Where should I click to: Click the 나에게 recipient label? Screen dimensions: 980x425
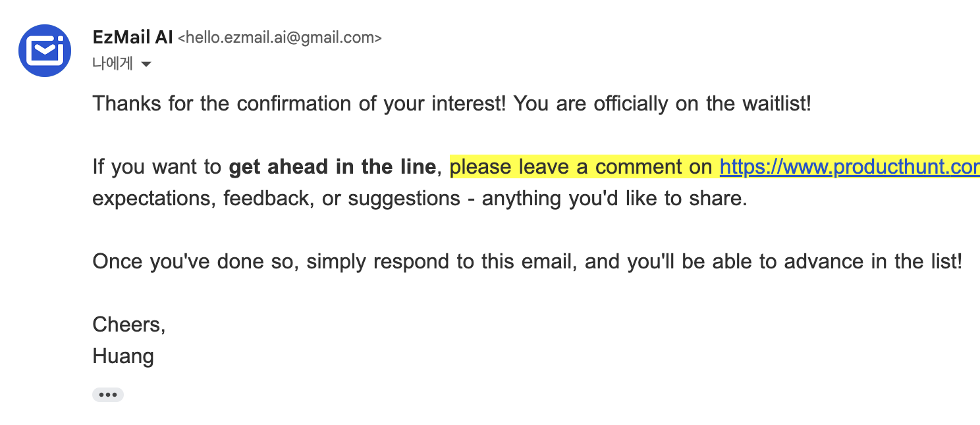point(113,63)
